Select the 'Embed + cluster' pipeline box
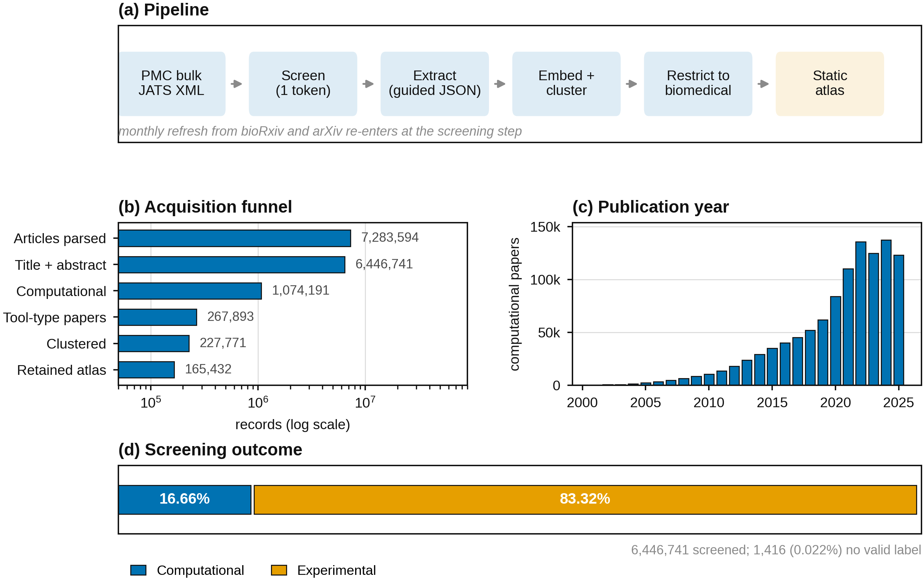 pyautogui.click(x=566, y=83)
